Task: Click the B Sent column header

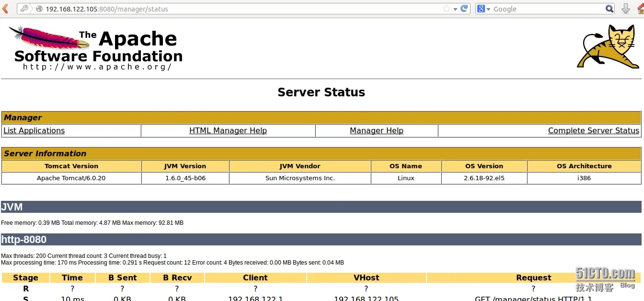Action: pyautogui.click(x=123, y=278)
